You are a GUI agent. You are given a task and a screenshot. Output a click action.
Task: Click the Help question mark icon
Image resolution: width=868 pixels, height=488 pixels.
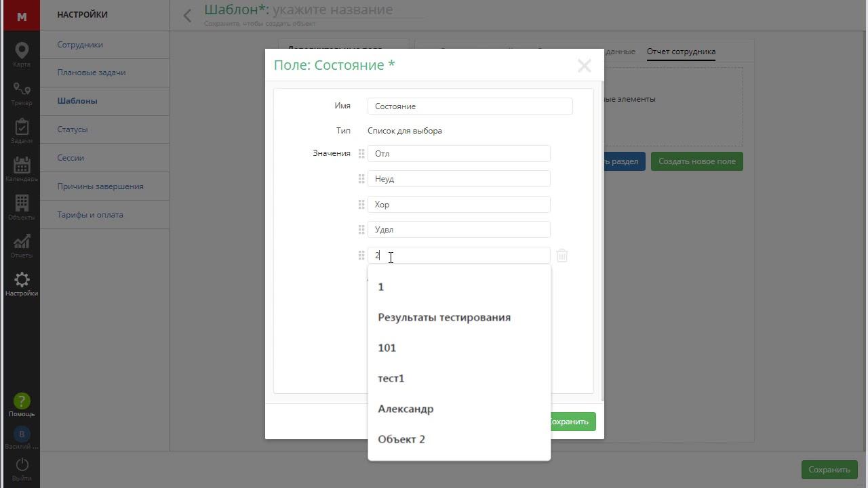[22, 401]
